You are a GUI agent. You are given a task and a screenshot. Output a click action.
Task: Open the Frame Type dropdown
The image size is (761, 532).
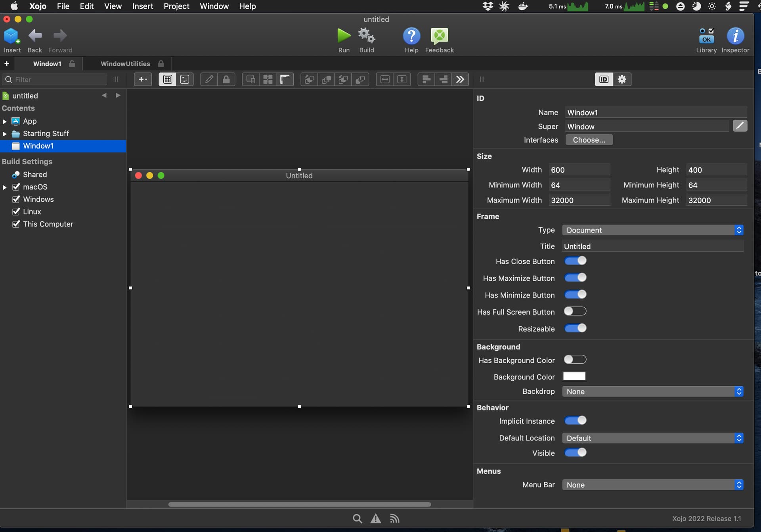coord(652,230)
